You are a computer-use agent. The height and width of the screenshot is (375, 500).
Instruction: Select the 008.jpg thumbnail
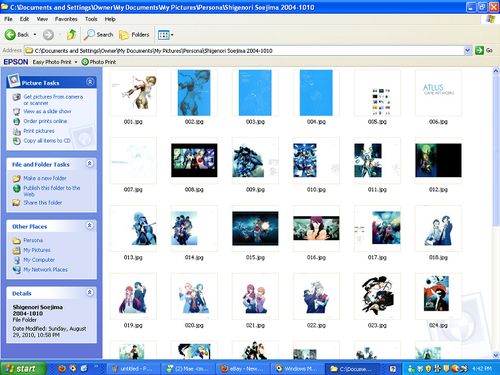click(194, 161)
